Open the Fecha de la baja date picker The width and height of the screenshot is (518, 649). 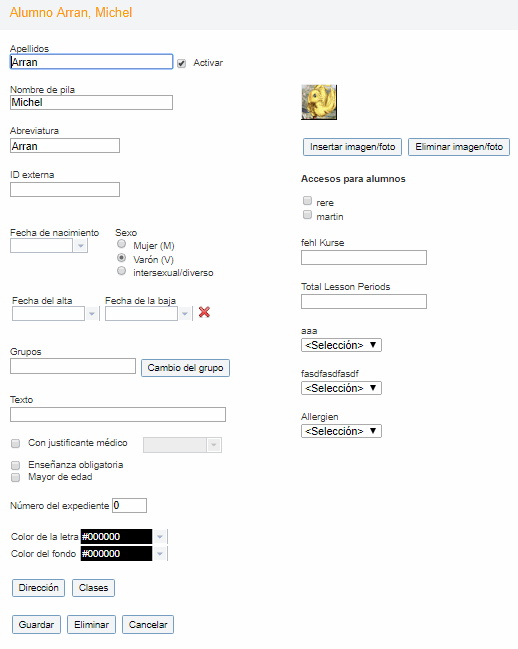click(x=185, y=314)
